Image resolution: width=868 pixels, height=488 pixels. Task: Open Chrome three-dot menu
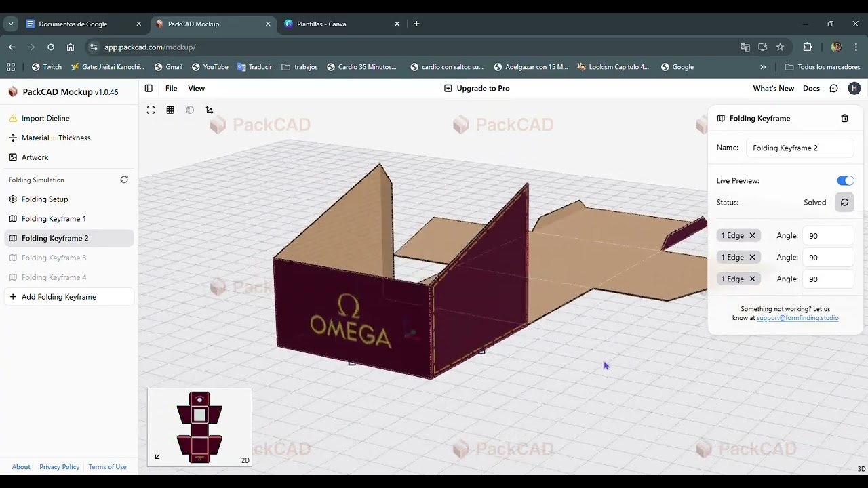pos(856,47)
